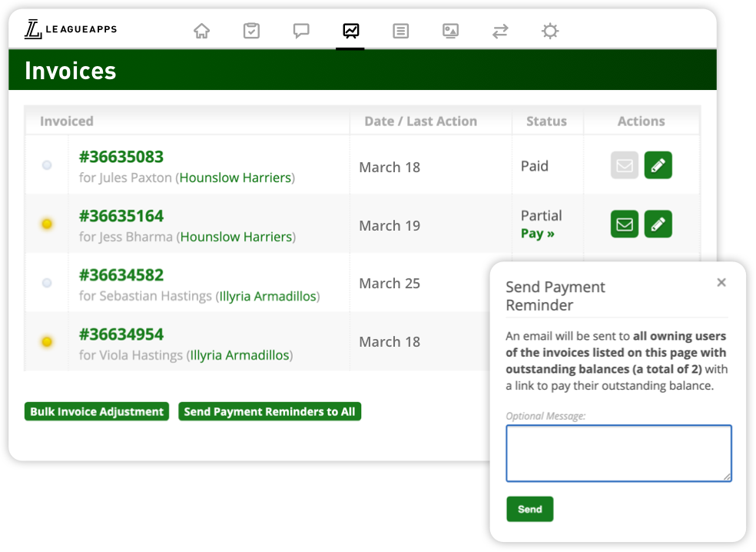Send reminder email for invoice #36635164
This screenshot has width=756, height=552.
(x=625, y=224)
